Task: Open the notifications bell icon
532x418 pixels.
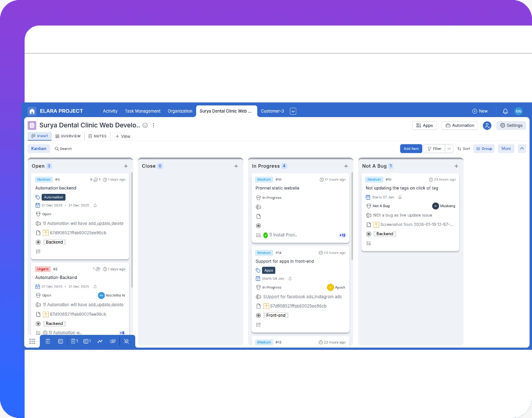Action: [x=505, y=111]
